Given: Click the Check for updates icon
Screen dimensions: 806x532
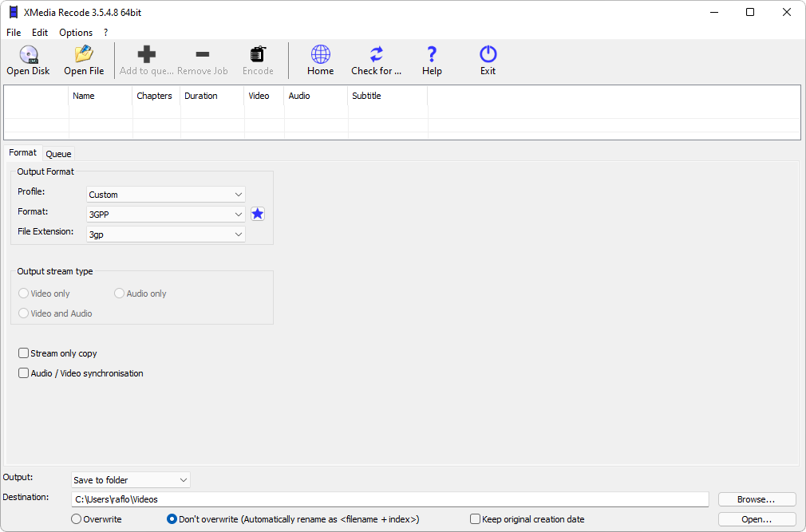Looking at the screenshot, I should pyautogui.click(x=377, y=54).
